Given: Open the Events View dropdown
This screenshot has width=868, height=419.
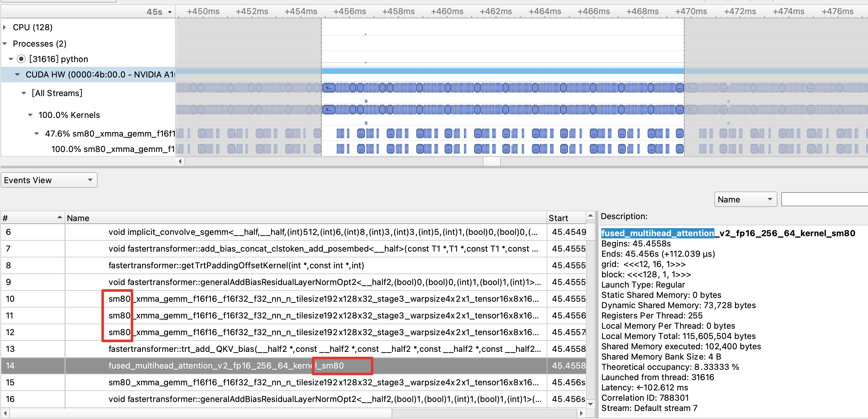Looking at the screenshot, I should coord(49,180).
